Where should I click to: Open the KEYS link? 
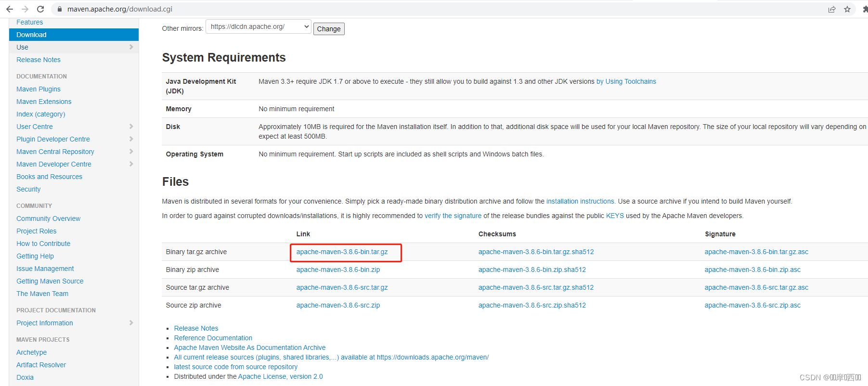coord(615,216)
